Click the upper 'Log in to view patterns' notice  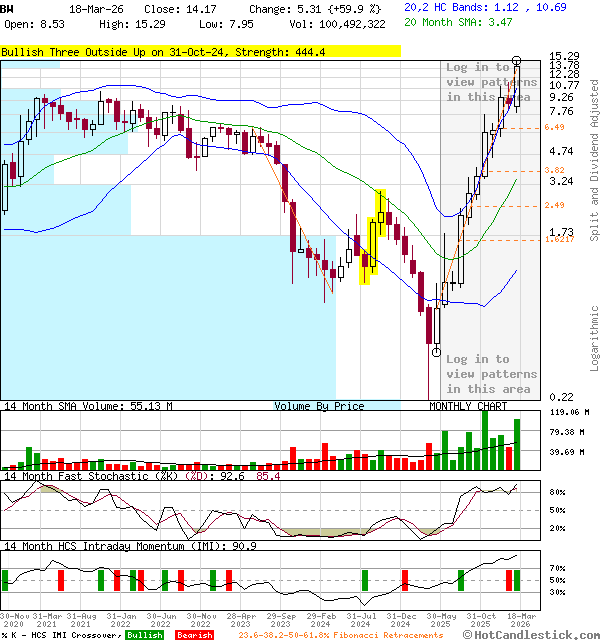pos(477,82)
